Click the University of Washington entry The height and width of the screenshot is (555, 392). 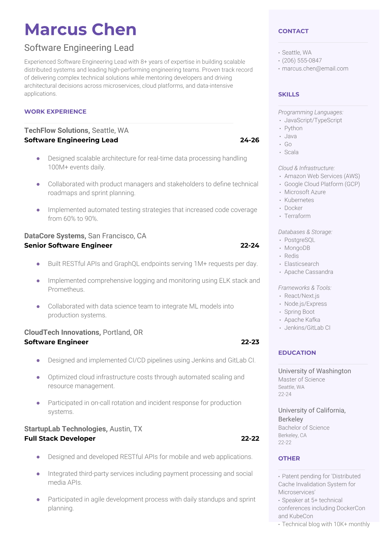tap(314, 371)
